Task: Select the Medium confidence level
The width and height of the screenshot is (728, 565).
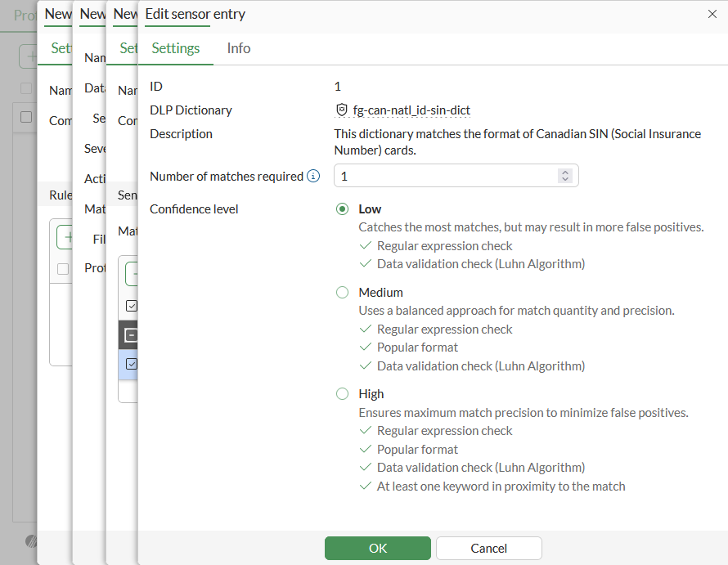Action: click(x=342, y=292)
